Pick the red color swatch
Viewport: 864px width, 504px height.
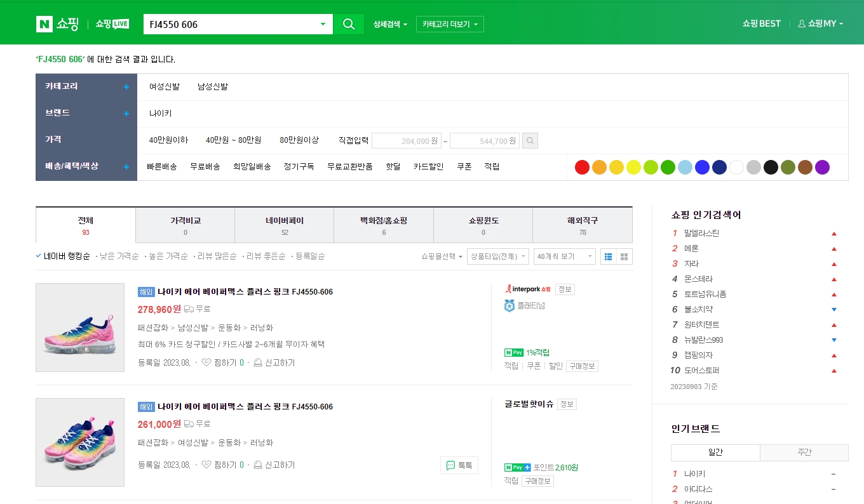point(582,167)
